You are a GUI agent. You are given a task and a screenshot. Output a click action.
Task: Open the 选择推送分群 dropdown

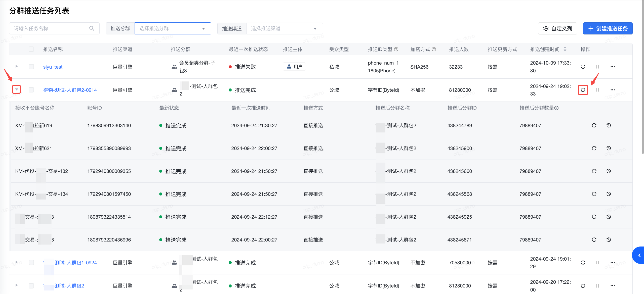(173, 28)
